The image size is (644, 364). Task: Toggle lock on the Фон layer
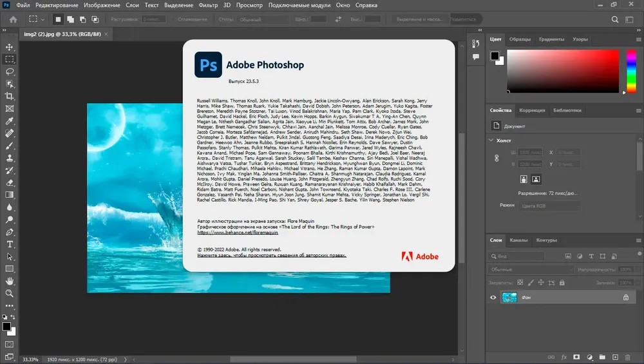click(625, 298)
